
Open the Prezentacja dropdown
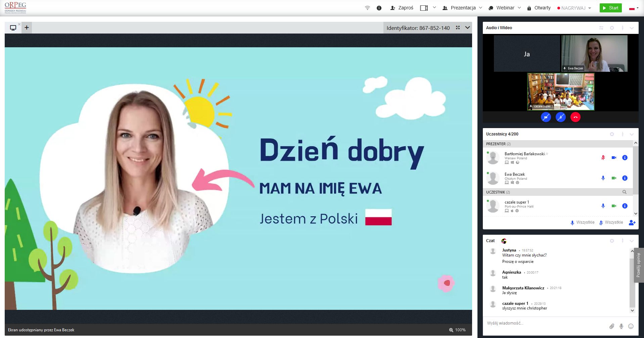pyautogui.click(x=463, y=8)
